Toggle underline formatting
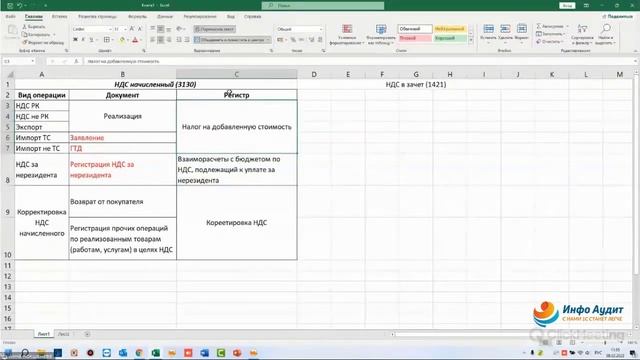Viewport: 640px width, 360px height. point(91,40)
